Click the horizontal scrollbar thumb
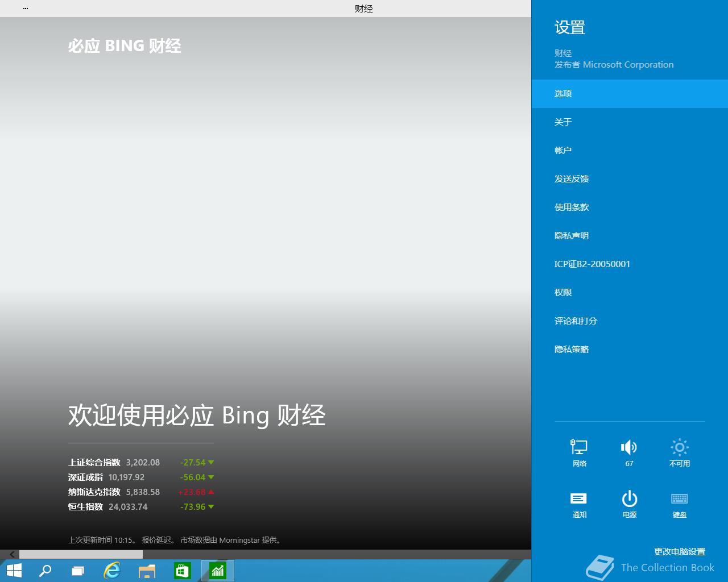The image size is (728, 582). (x=81, y=554)
